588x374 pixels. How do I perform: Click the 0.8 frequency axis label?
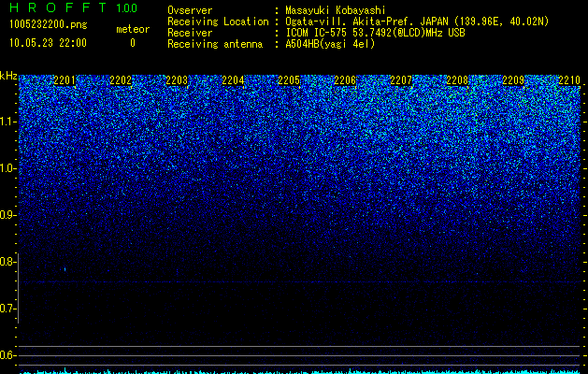pos(8,262)
